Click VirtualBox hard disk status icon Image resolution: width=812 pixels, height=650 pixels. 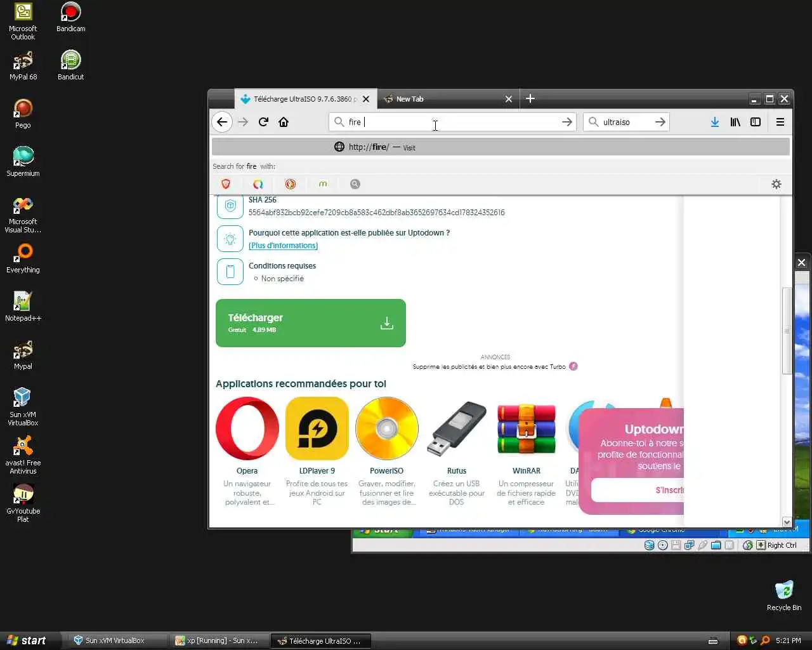click(x=649, y=545)
